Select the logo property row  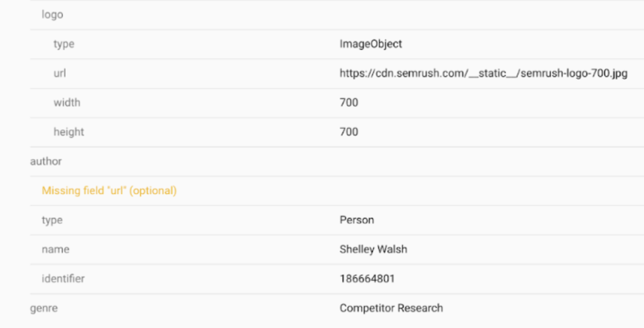pos(336,15)
